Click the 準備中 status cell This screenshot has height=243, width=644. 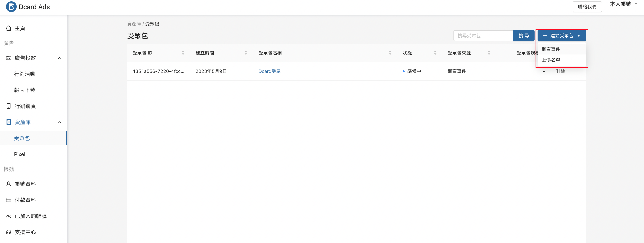(x=412, y=71)
